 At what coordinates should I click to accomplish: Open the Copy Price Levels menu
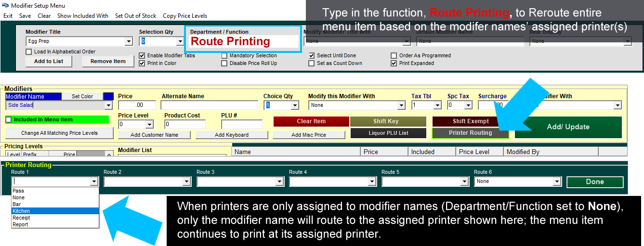pyautogui.click(x=185, y=16)
